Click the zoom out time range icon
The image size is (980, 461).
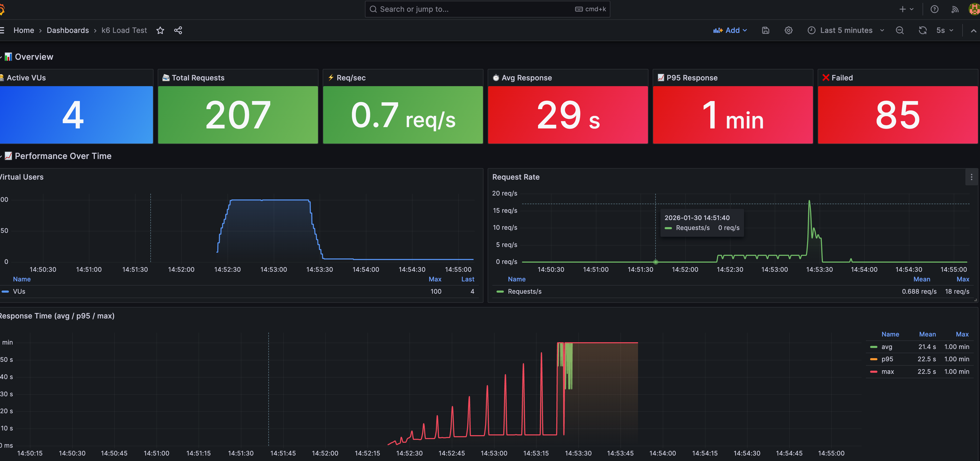click(899, 31)
